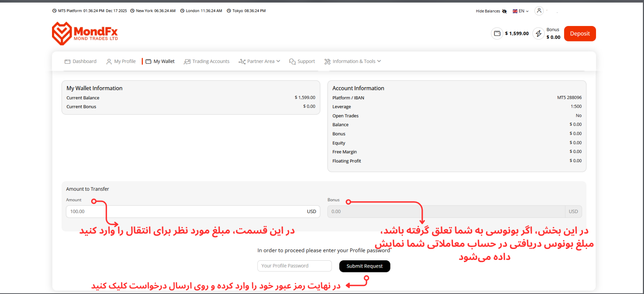The image size is (644, 294).
Task: Click the disabled Bonus amount field
Action: (x=446, y=212)
